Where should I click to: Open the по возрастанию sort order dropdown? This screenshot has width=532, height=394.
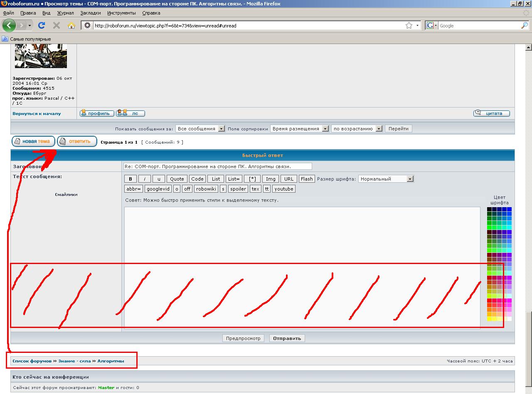click(357, 129)
